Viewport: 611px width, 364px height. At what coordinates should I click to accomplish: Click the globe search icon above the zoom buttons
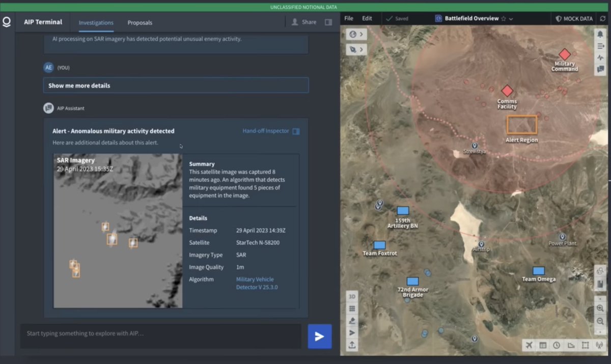pos(600,272)
